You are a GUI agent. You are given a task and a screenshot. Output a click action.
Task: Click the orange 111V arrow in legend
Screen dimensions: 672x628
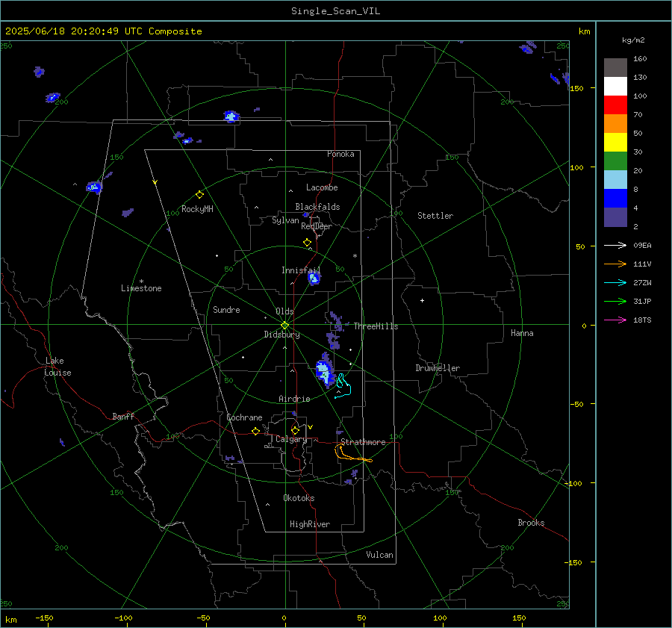[615, 264]
